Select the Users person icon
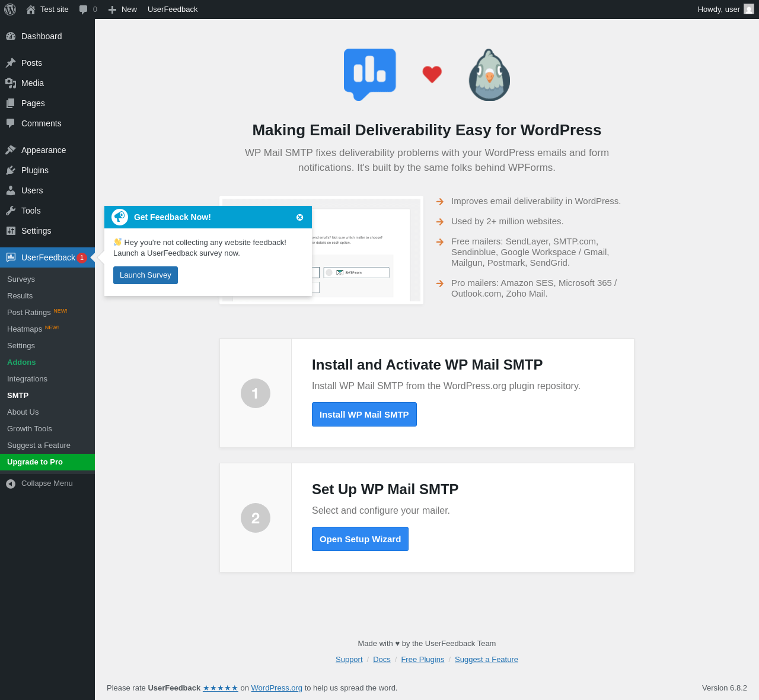 tap(11, 190)
